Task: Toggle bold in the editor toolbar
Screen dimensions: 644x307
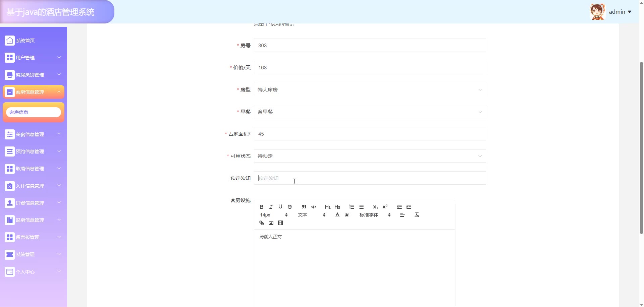Action: coord(262,207)
